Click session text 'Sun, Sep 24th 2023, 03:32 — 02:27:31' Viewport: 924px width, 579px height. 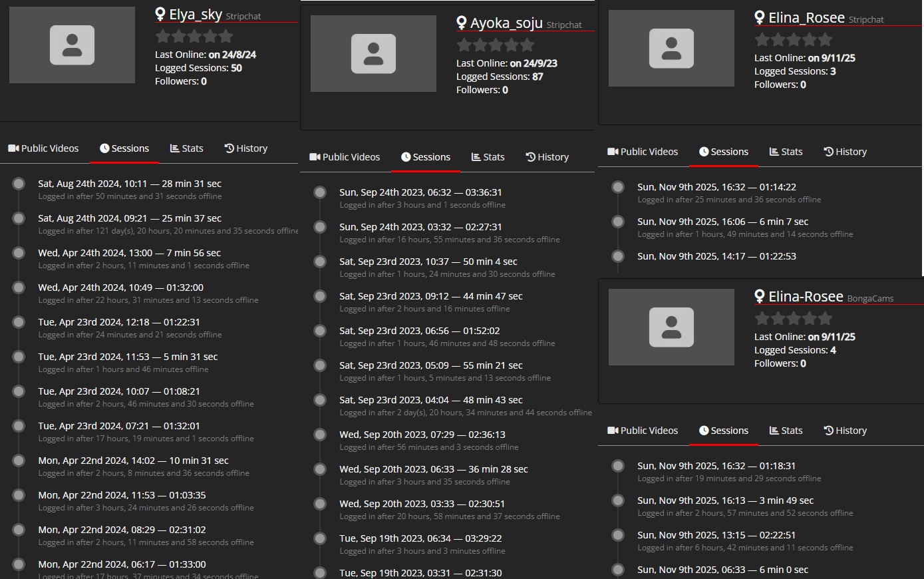(x=420, y=227)
